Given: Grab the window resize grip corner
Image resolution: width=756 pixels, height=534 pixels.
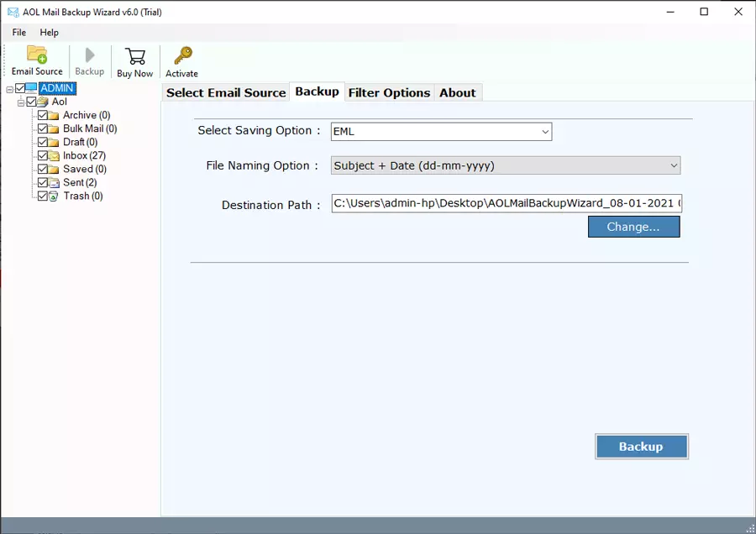Looking at the screenshot, I should tap(750, 528).
